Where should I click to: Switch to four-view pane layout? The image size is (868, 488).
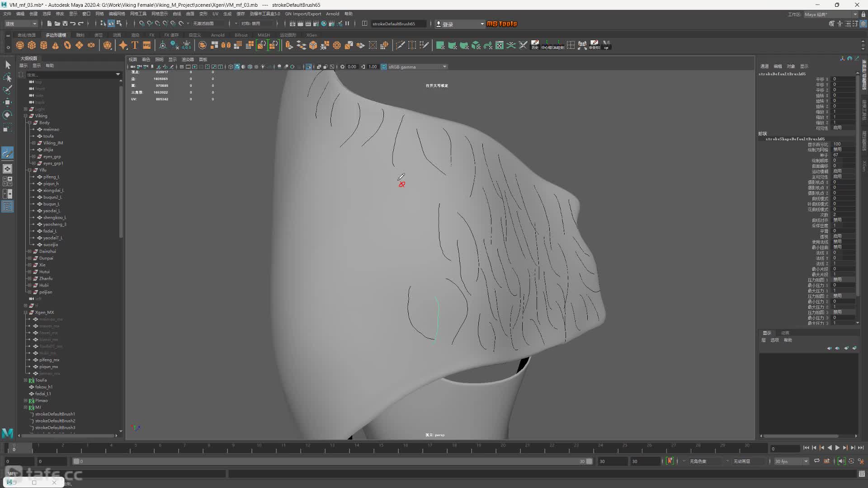[x=8, y=181]
